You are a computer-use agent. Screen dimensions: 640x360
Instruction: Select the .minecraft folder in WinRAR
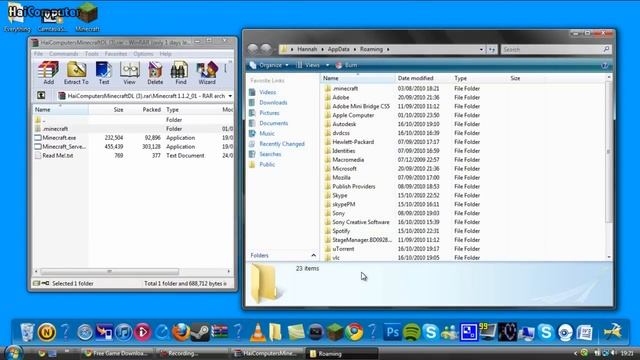(56, 129)
